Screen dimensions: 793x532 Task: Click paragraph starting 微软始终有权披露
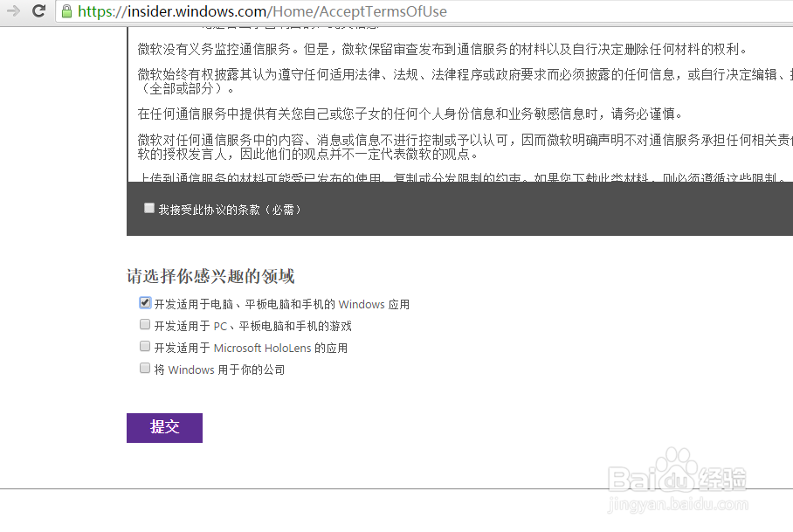pos(465,81)
